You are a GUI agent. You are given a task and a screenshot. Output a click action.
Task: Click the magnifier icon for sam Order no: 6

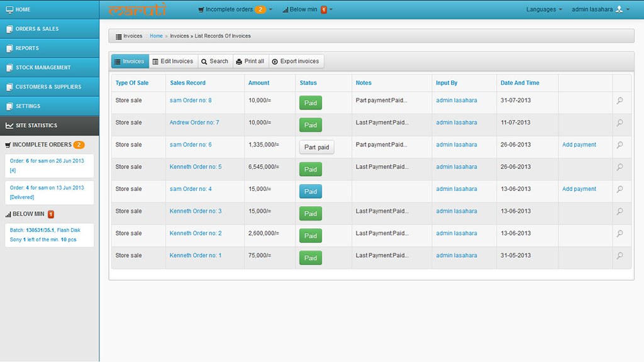pos(619,145)
